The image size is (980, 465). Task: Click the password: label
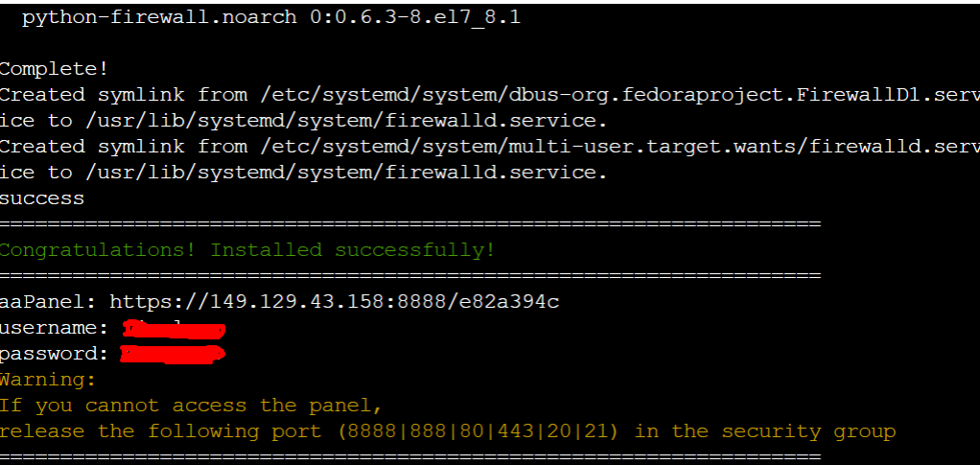click(56, 355)
